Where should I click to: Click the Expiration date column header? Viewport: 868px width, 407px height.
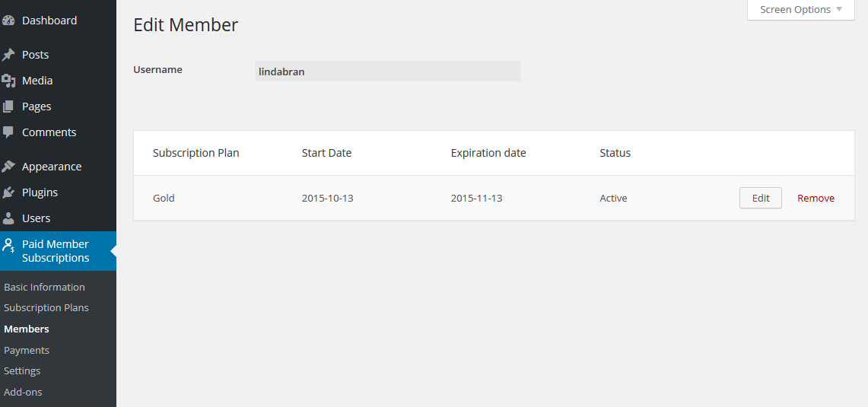click(x=488, y=153)
